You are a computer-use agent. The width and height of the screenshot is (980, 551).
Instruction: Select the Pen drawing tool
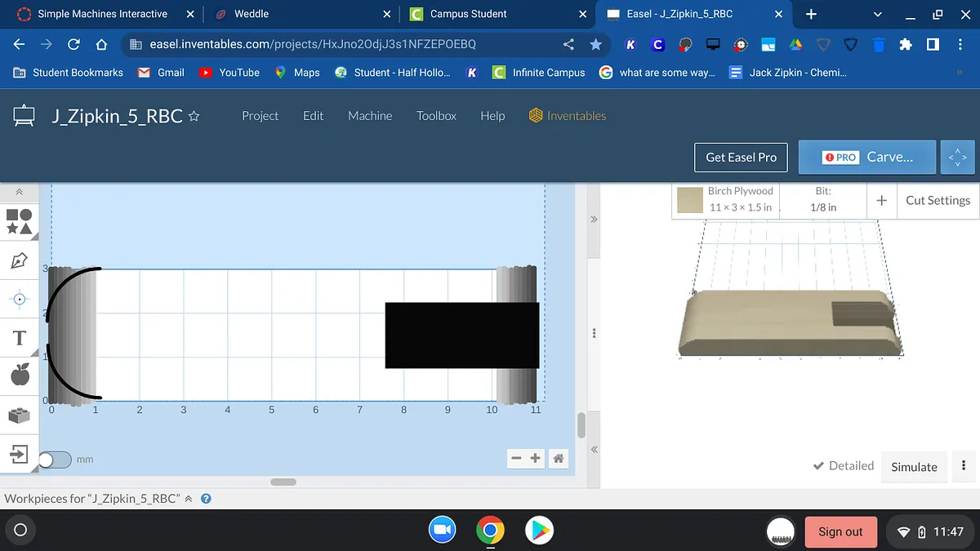click(x=20, y=260)
